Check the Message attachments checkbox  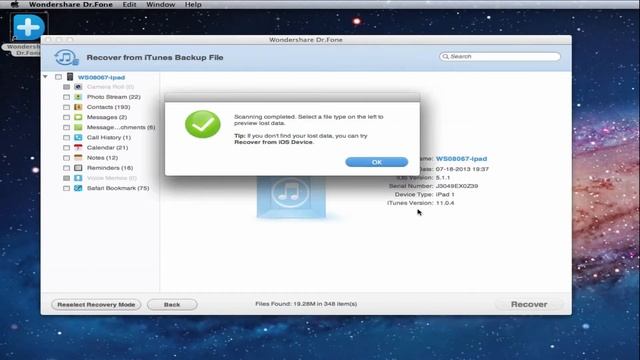tap(67, 128)
